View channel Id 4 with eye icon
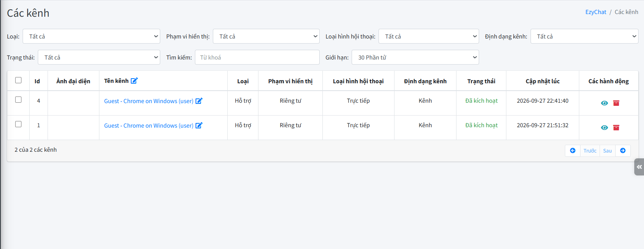The image size is (644, 249). tap(604, 103)
